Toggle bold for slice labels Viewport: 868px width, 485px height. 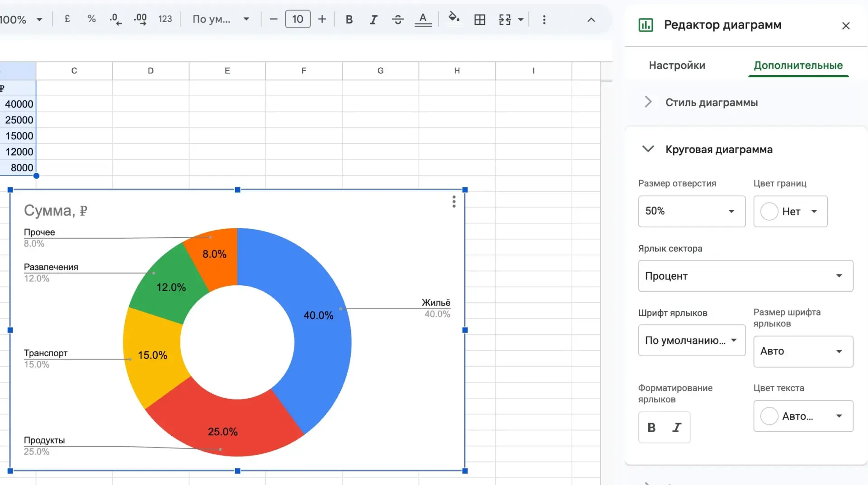tap(651, 428)
